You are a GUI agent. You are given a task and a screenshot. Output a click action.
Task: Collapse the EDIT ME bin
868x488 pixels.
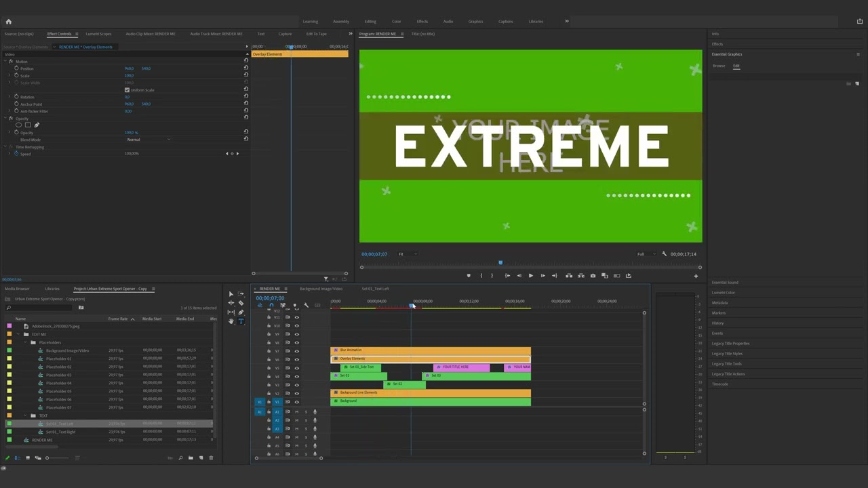19,334
